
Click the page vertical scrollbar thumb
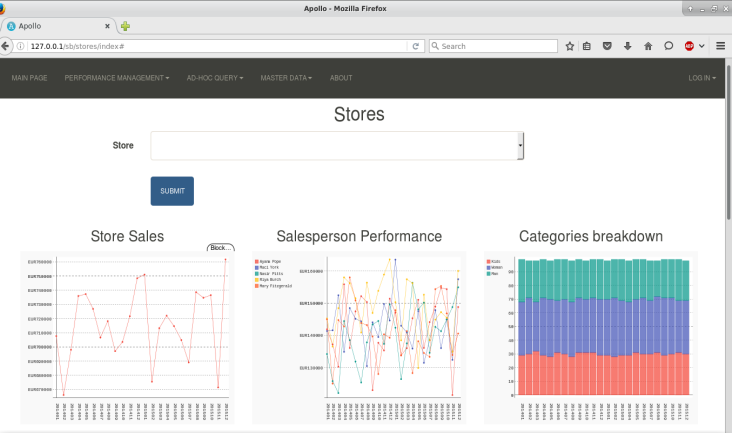pyautogui.click(x=728, y=142)
